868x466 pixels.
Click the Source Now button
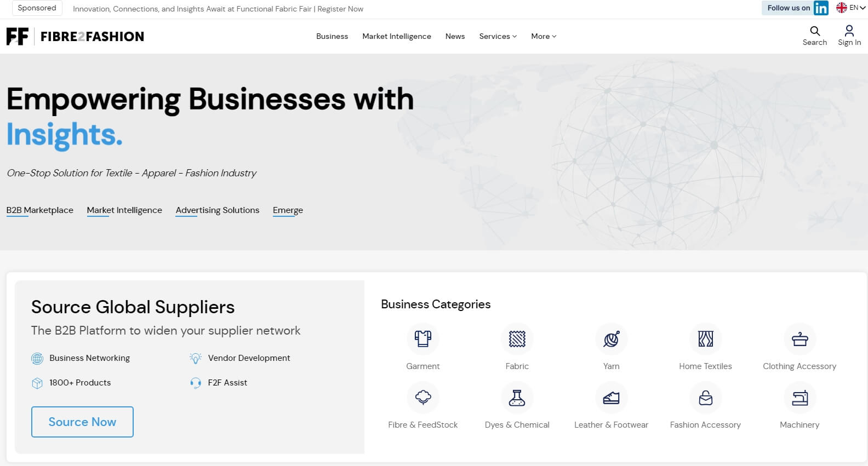[x=82, y=422]
